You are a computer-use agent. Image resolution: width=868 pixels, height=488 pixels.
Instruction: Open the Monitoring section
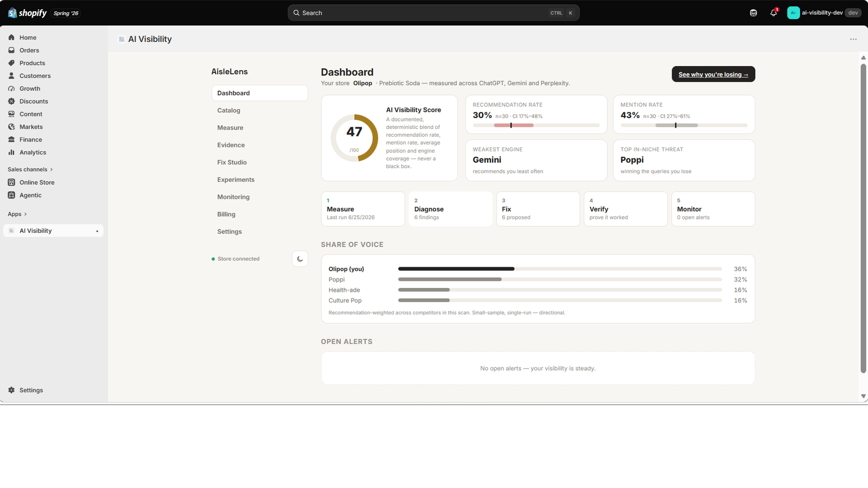click(260, 197)
